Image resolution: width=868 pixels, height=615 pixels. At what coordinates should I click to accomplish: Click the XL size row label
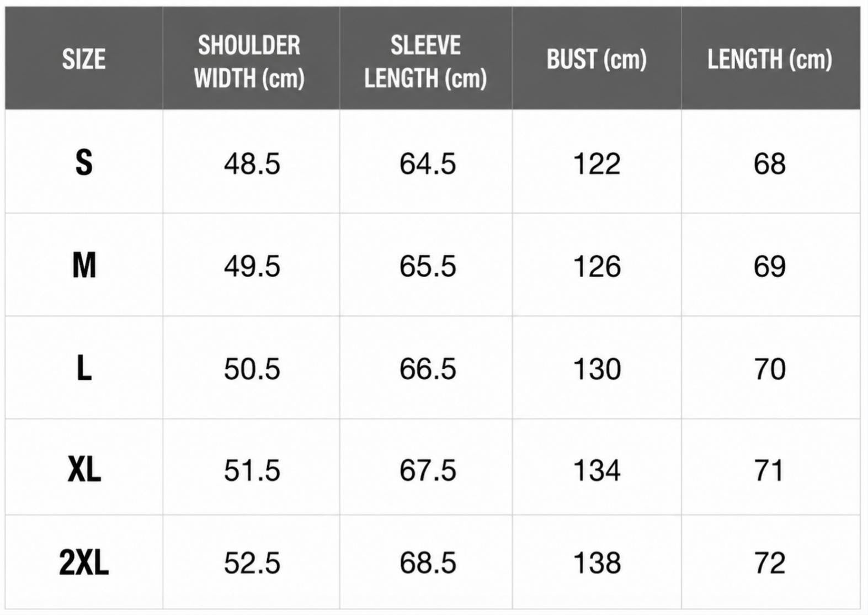pyautogui.click(x=84, y=470)
